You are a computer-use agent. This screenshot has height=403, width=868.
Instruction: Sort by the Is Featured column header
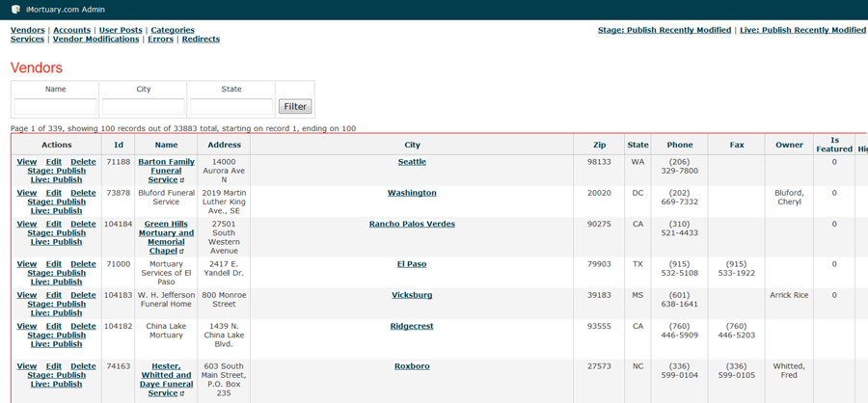coord(834,145)
